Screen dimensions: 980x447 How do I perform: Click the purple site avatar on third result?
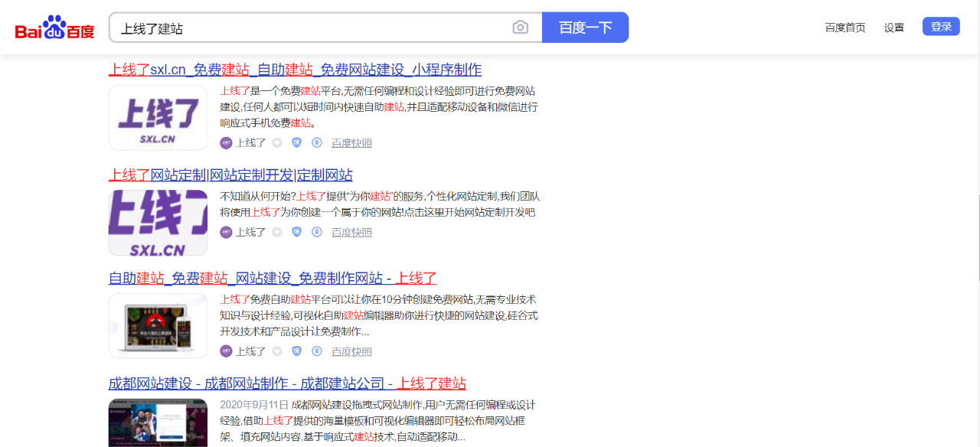coord(225,351)
